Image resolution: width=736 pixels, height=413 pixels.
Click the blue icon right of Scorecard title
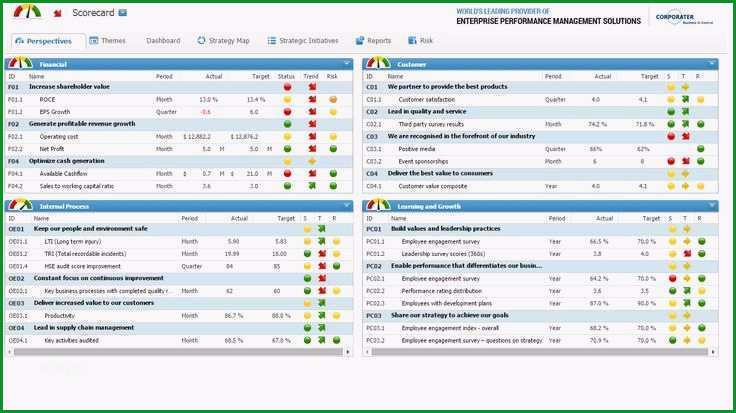pyautogui.click(x=123, y=13)
